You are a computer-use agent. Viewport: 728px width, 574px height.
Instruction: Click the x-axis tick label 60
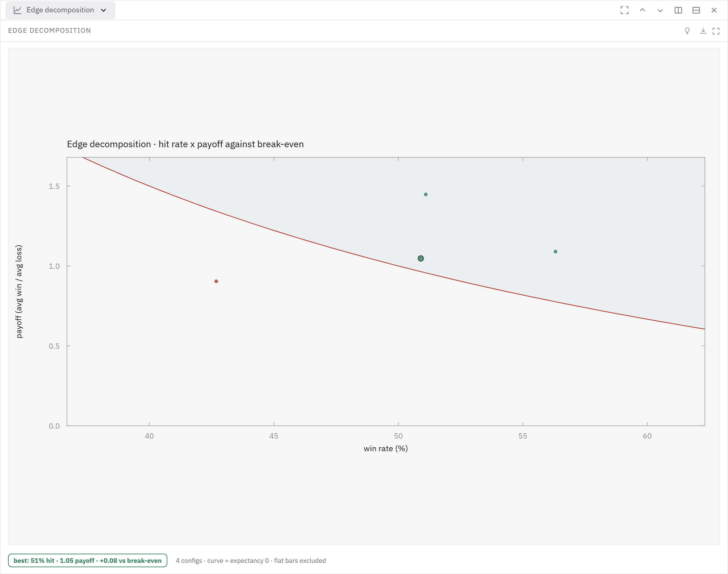point(647,436)
